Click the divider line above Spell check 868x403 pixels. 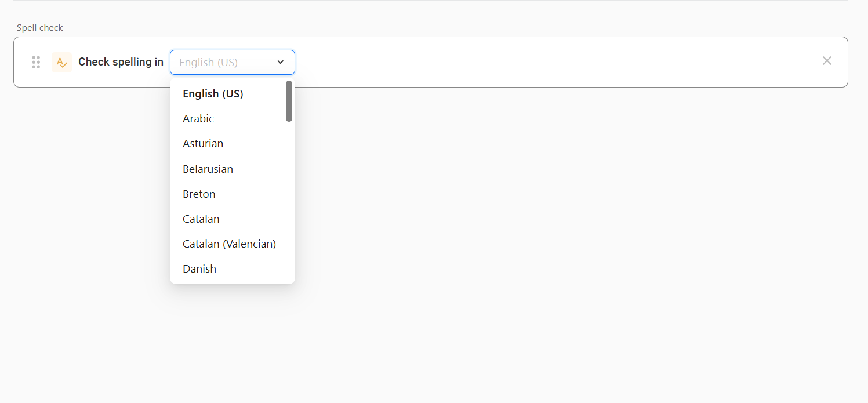tap(430, 1)
